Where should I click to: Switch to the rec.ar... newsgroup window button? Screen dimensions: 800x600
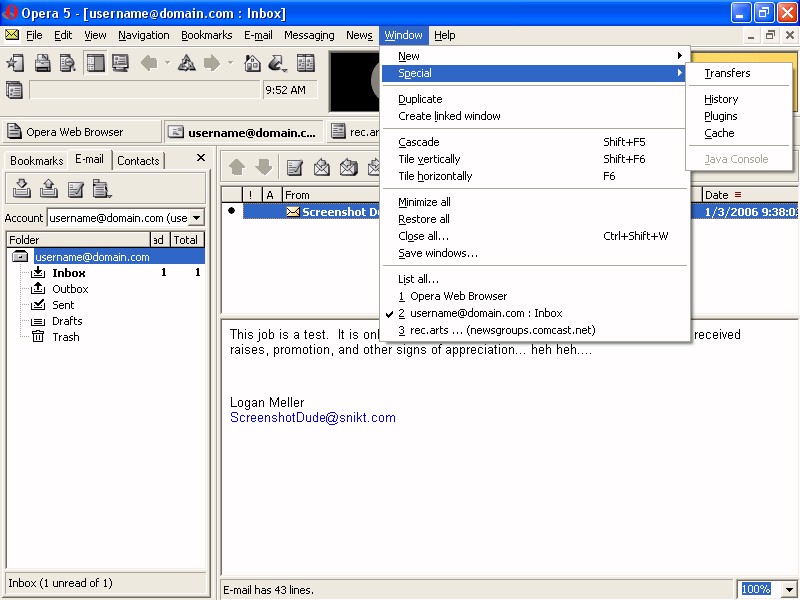coord(354,132)
